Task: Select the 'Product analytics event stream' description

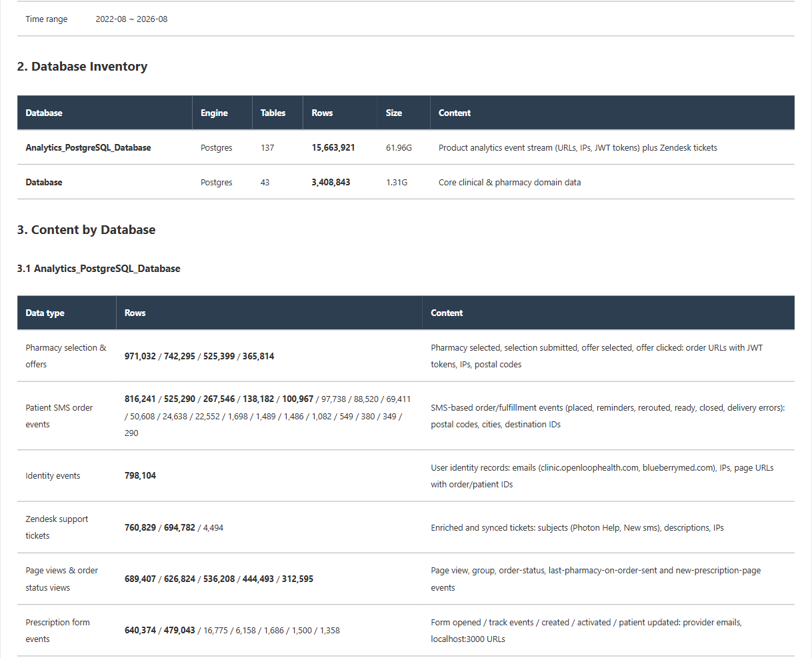Action: (578, 147)
